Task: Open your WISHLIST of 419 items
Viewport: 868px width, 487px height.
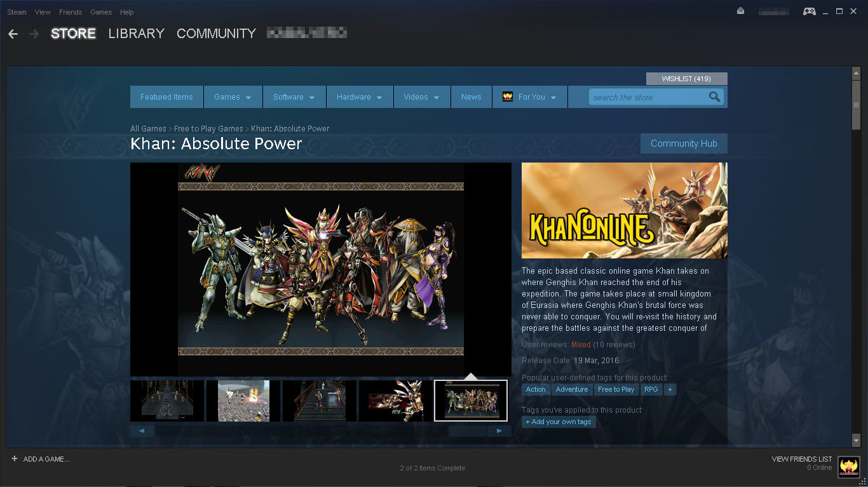Action: coord(686,78)
